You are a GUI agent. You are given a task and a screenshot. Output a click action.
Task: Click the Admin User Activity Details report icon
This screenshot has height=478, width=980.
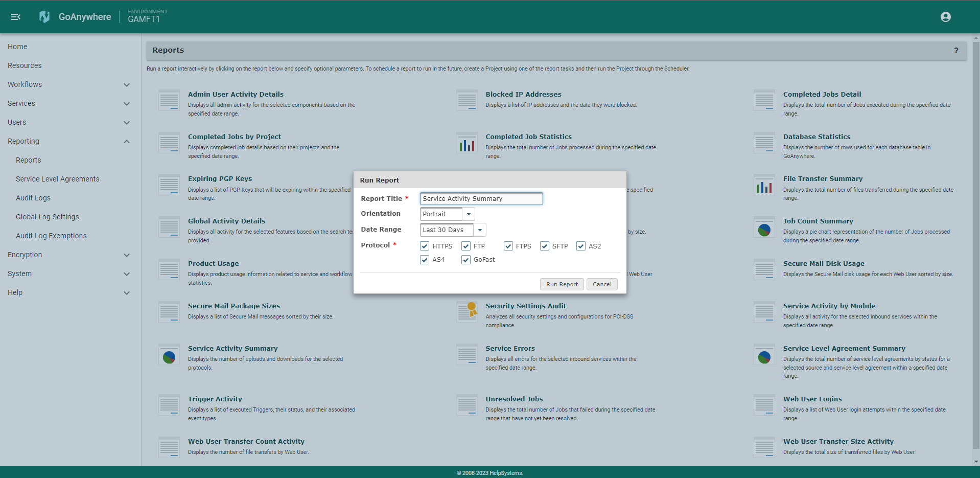pyautogui.click(x=169, y=100)
